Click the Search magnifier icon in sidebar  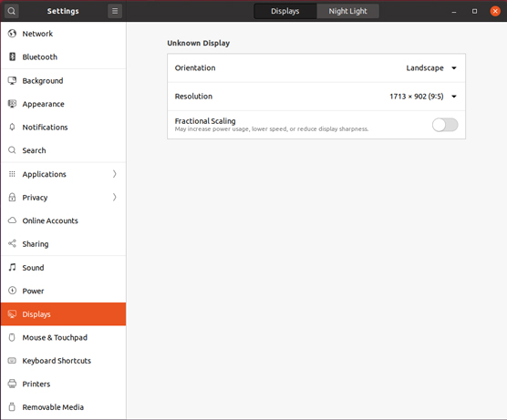tap(12, 150)
